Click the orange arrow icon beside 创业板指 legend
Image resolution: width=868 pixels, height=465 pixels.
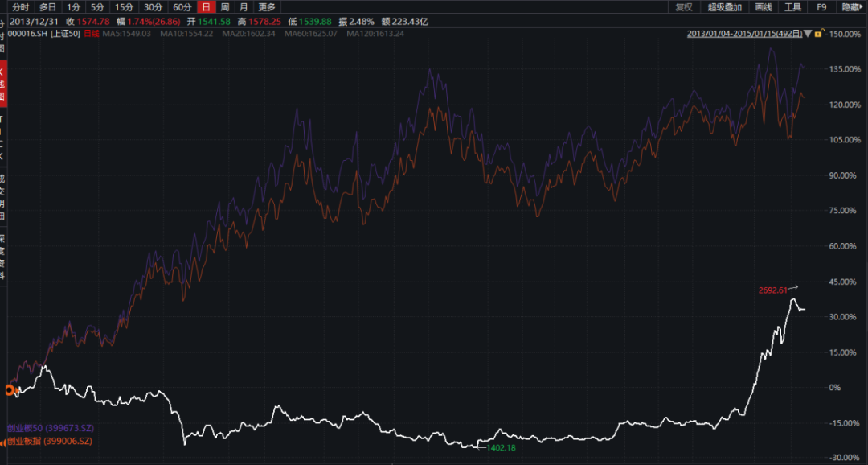(x=3, y=442)
